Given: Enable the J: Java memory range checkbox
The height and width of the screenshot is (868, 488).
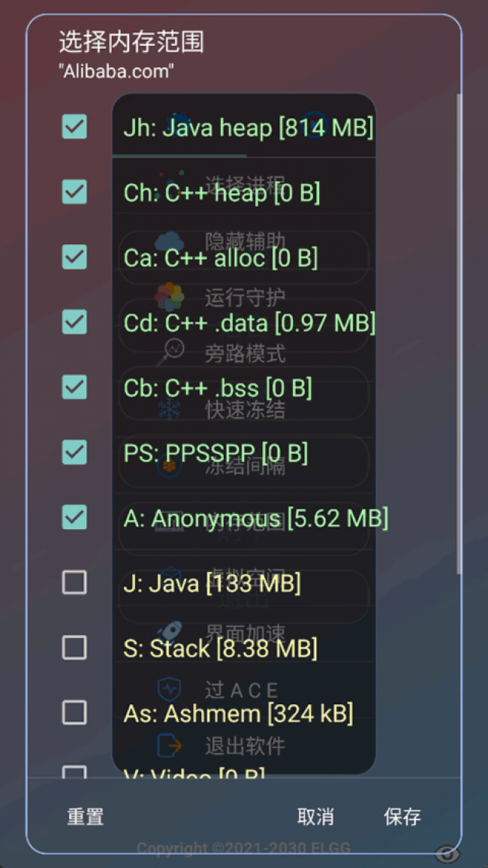Looking at the screenshot, I should click(74, 582).
